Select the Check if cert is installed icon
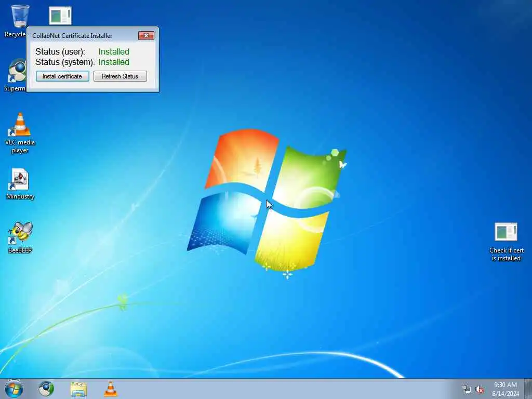This screenshot has width=532, height=399. coord(506,242)
